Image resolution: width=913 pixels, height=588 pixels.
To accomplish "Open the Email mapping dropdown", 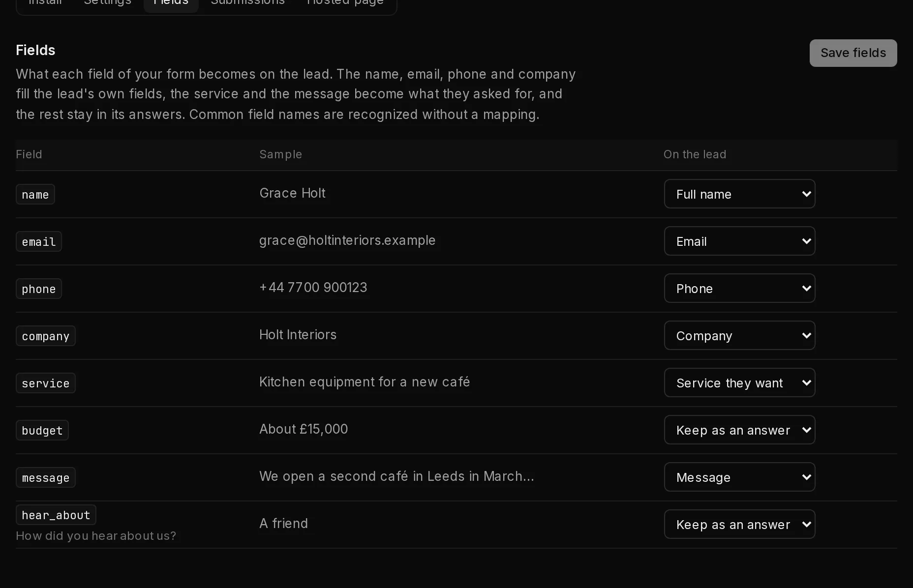I will (x=739, y=241).
